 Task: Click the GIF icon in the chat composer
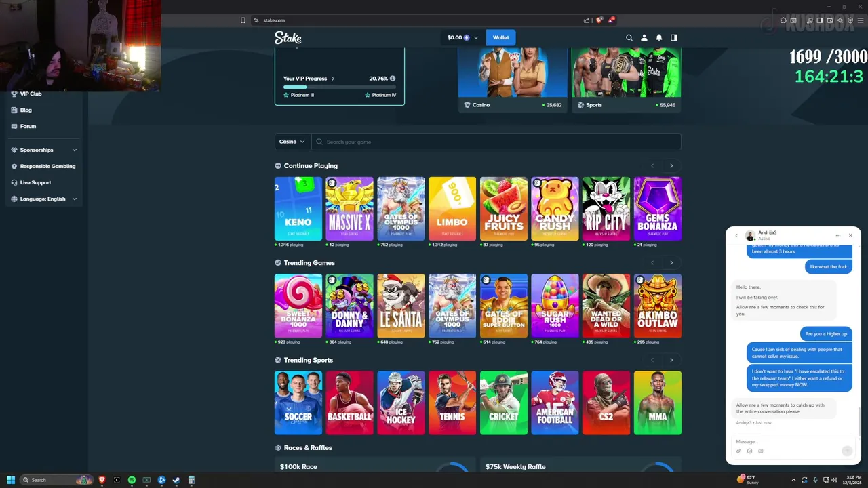(x=761, y=451)
